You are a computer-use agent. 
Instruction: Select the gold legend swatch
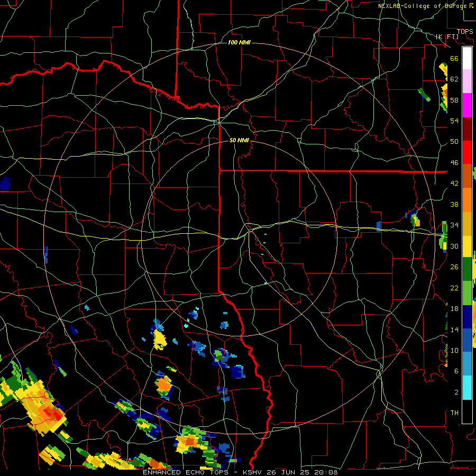[x=467, y=223]
